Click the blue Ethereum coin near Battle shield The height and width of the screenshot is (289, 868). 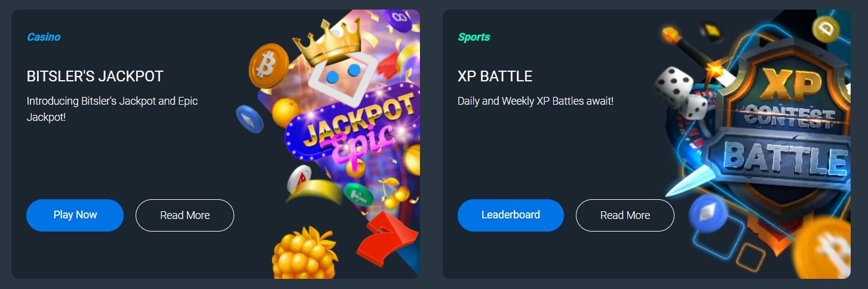click(708, 213)
